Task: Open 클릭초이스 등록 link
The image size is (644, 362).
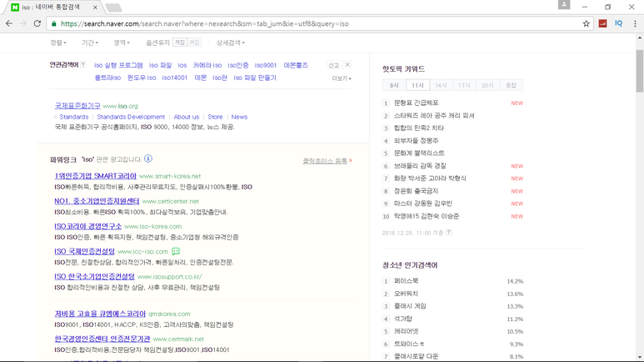Action: point(327,161)
